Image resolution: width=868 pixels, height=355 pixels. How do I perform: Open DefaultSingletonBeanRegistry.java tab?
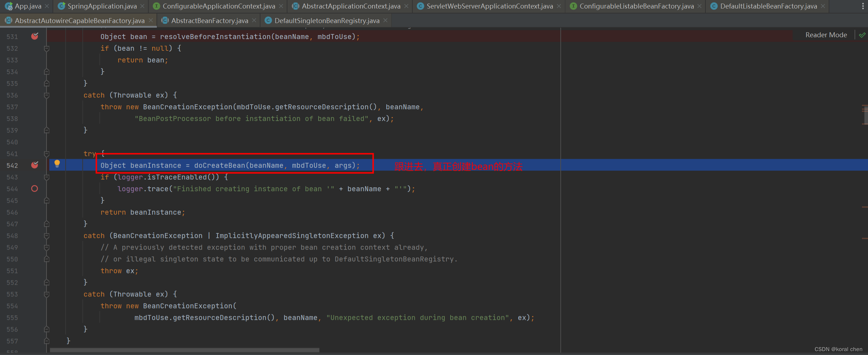coord(327,21)
